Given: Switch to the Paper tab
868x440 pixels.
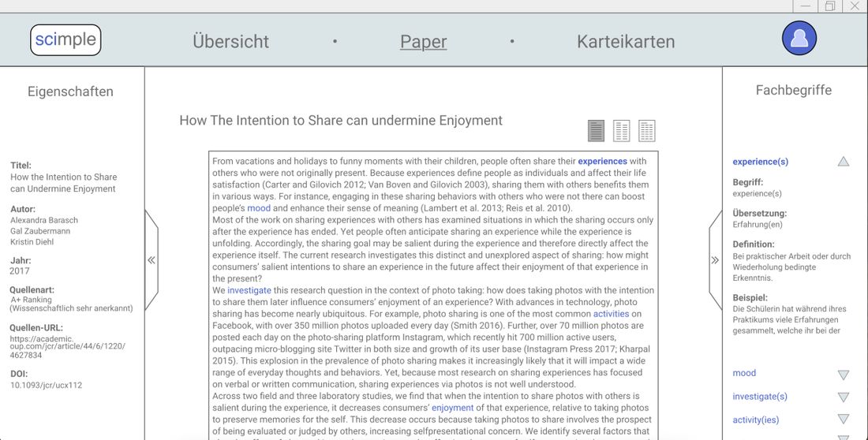Looking at the screenshot, I should (x=424, y=42).
